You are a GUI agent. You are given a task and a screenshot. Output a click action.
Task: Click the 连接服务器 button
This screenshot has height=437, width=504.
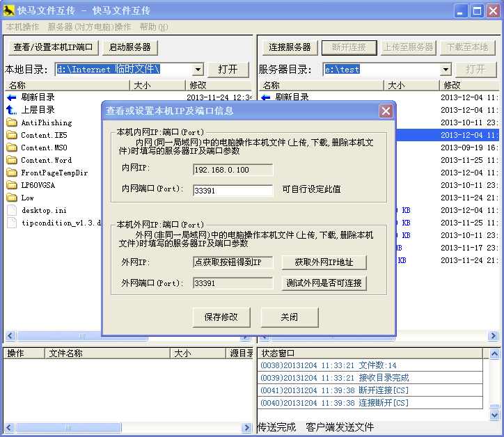(x=290, y=47)
